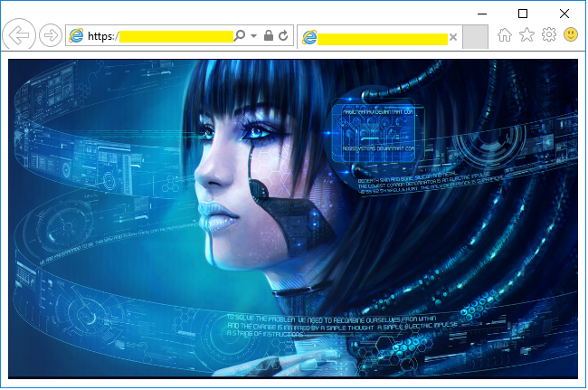
Task: Click the magnifier search icon in address bar
Action: pyautogui.click(x=240, y=35)
